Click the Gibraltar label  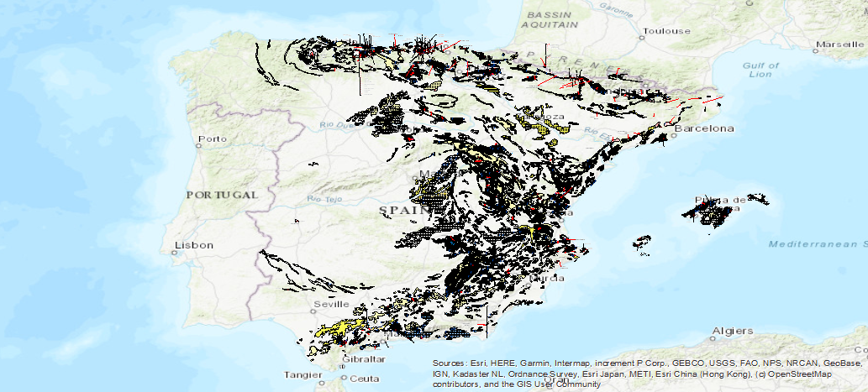[365, 358]
